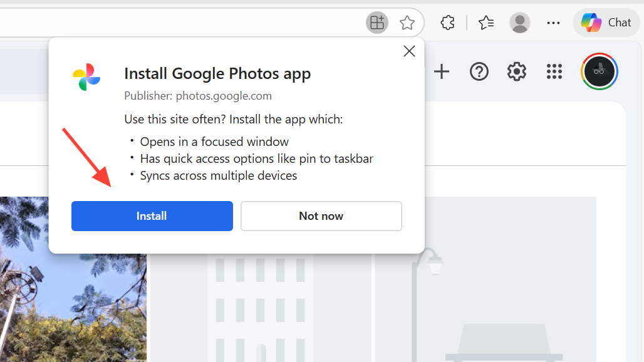Click the Google Photos pinwheel logo
Viewport: 644px width, 362px height.
pyautogui.click(x=86, y=77)
